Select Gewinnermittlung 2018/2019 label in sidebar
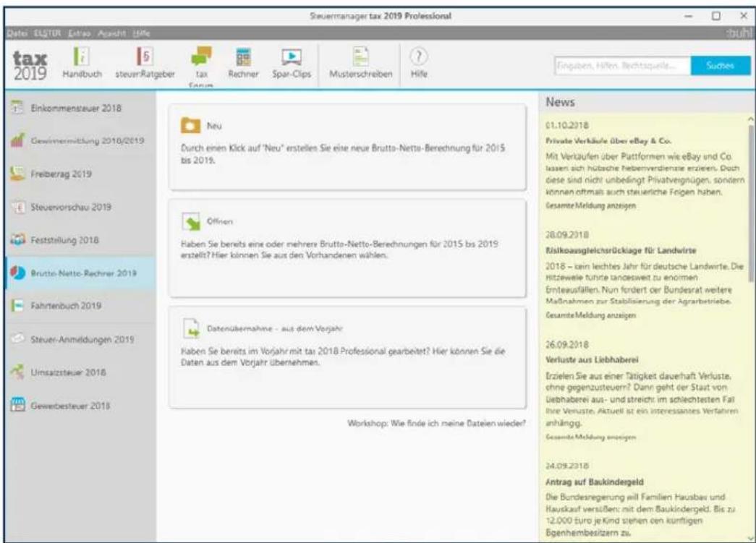Image resolution: width=756 pixels, height=543 pixels. (88, 141)
